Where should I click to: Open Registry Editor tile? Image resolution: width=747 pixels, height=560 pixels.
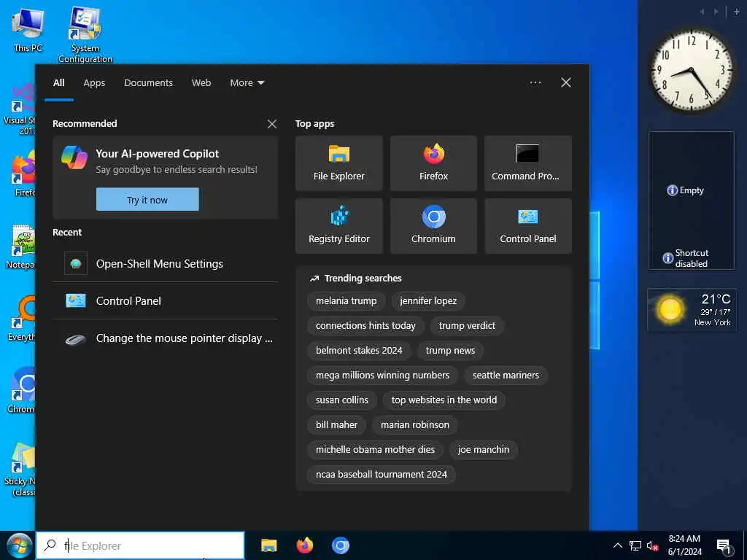[338, 226]
